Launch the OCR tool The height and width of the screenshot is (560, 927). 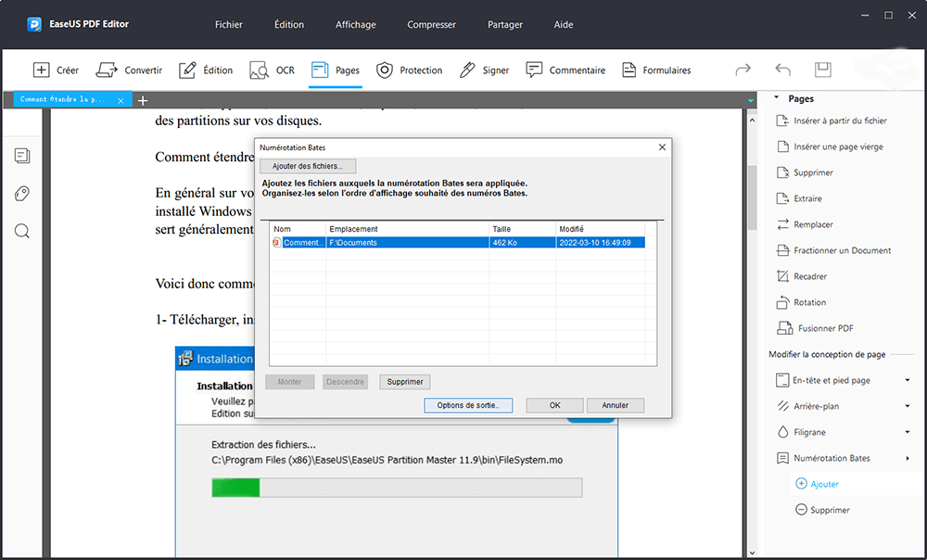pos(272,70)
